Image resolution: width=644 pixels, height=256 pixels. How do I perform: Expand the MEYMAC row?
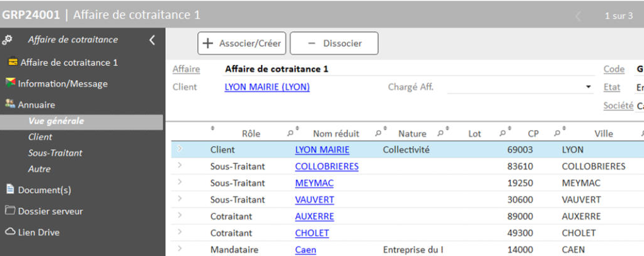pyautogui.click(x=179, y=182)
